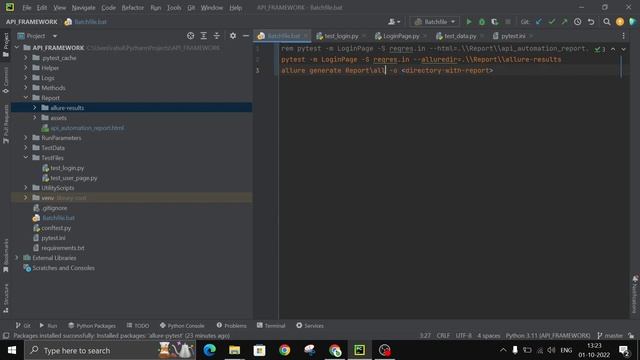Rollback changes with the undo arrow icon
640x360 pixels.
tap(591, 22)
